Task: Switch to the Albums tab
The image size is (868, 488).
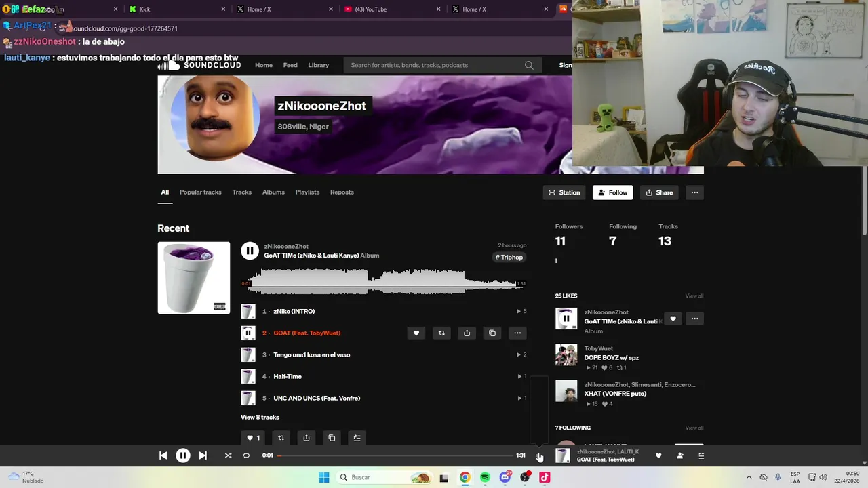Action: [273, 192]
